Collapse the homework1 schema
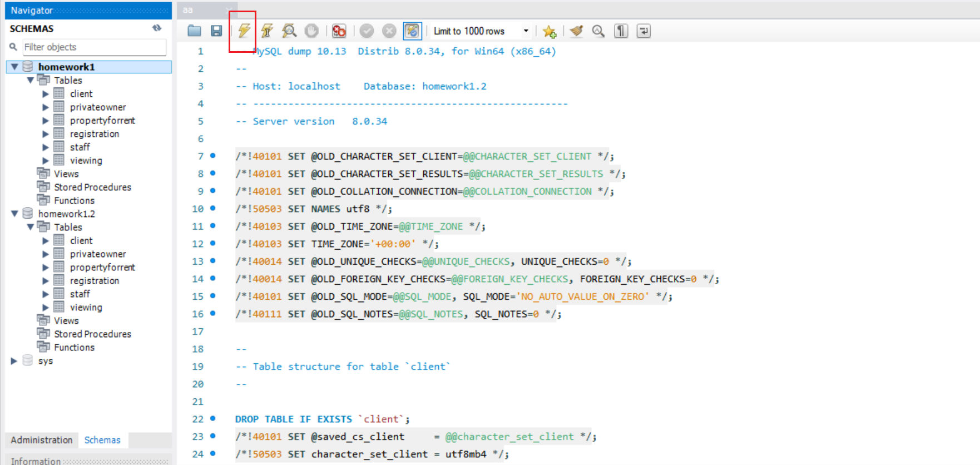 pos(15,67)
